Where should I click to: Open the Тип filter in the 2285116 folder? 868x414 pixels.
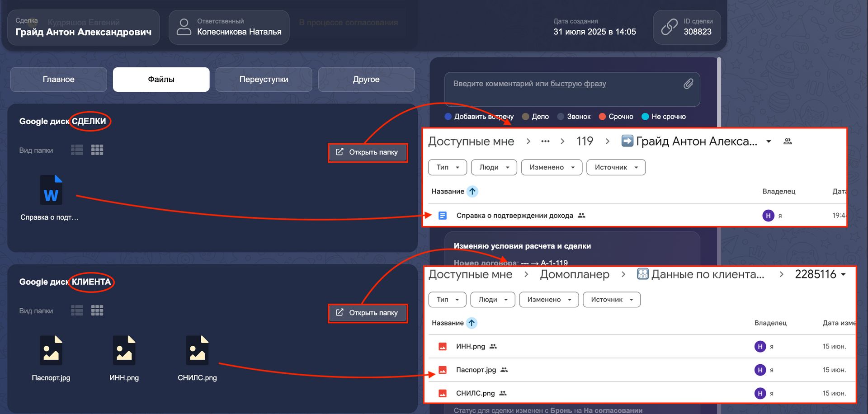447,300
